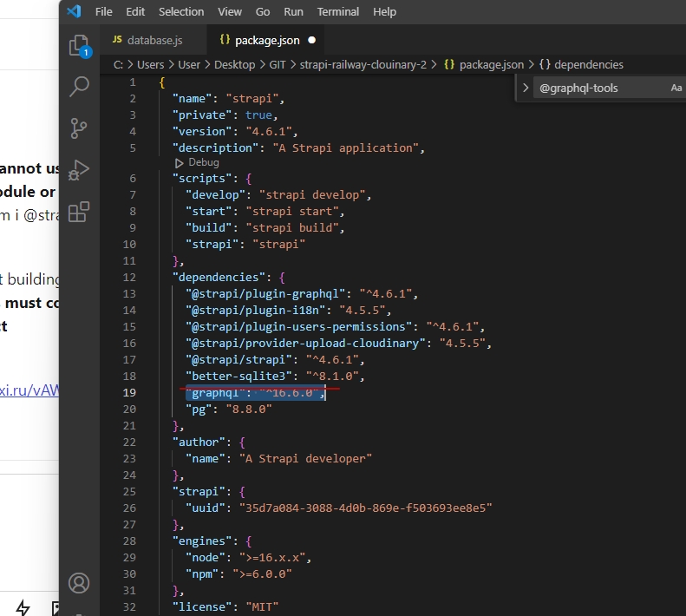The width and height of the screenshot is (686, 616).
Task: Toggle Match Case in find widget
Action: 676,88
